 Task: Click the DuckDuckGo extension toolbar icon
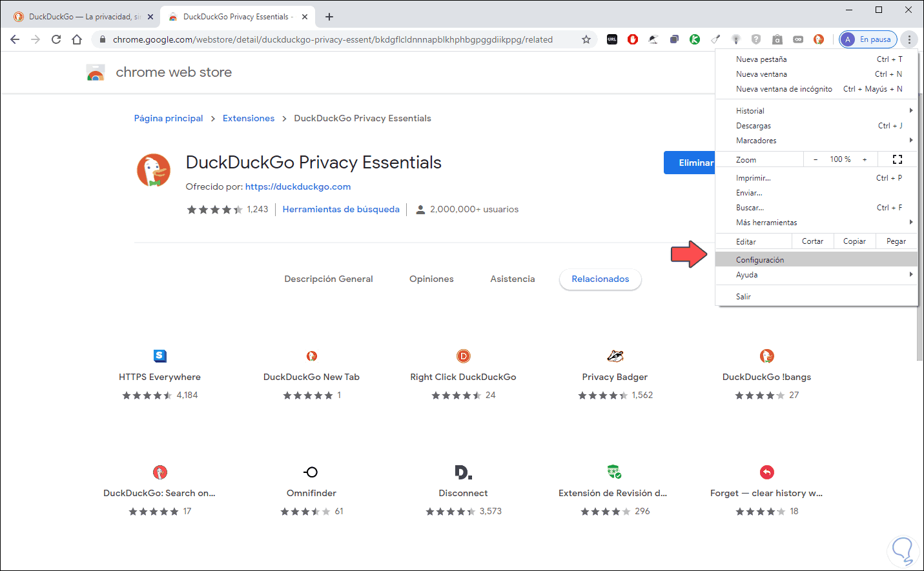pos(818,39)
